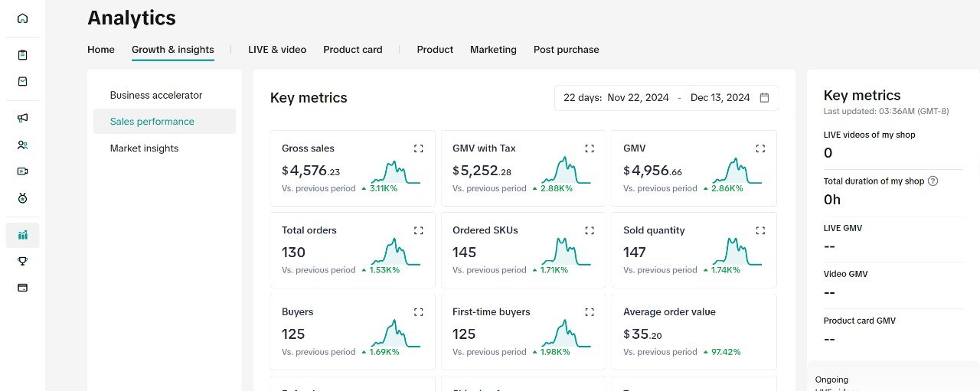Switch to the Post purchase tab

(x=567, y=50)
